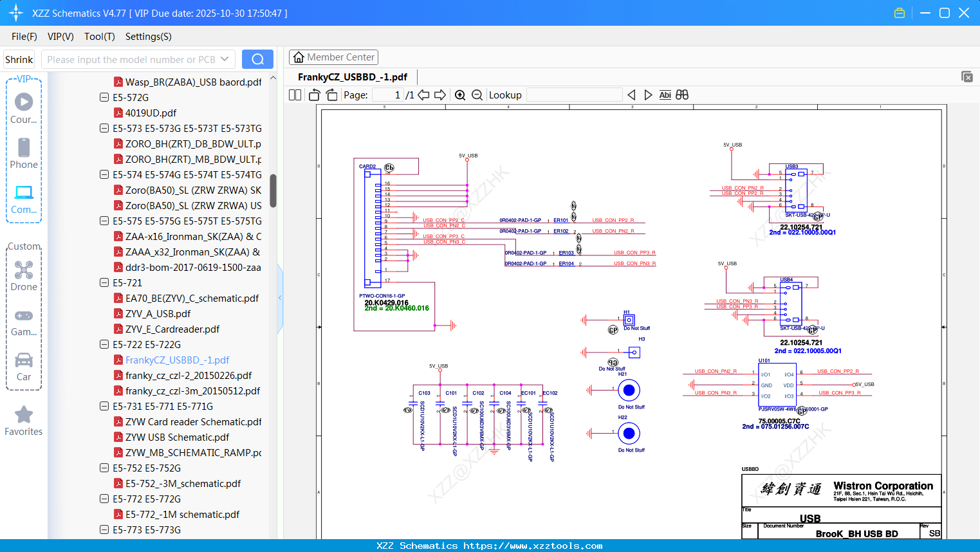Click the Shrink button
980x552 pixels.
(19, 59)
